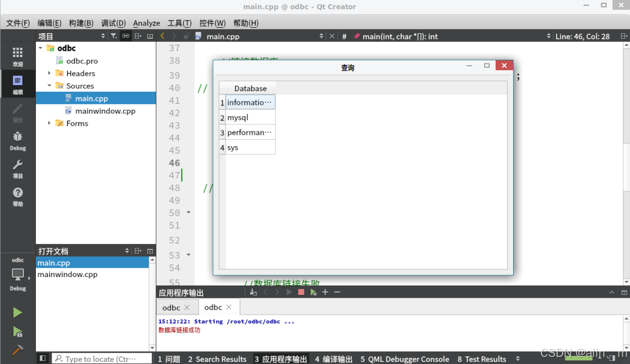Screen dimensions: 630x364
Task: Close the project side panel
Action: click(150, 36)
